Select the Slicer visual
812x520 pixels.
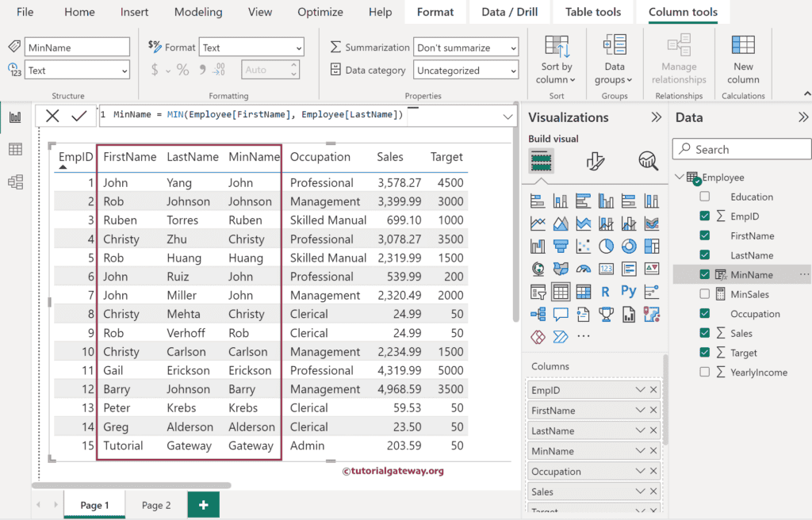click(x=540, y=291)
